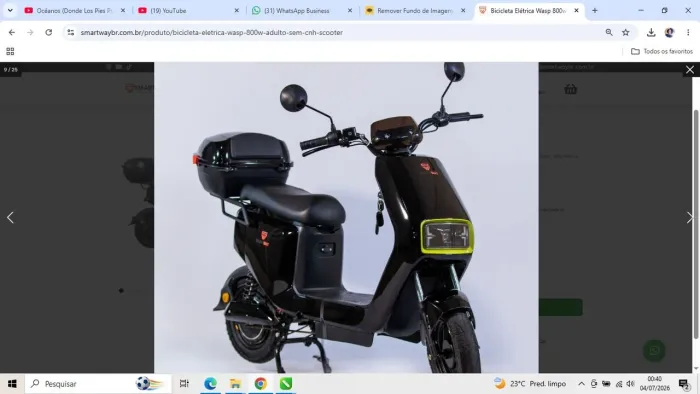Launch Microsoft Edge from the taskbar
The height and width of the screenshot is (394, 700).
210,384
